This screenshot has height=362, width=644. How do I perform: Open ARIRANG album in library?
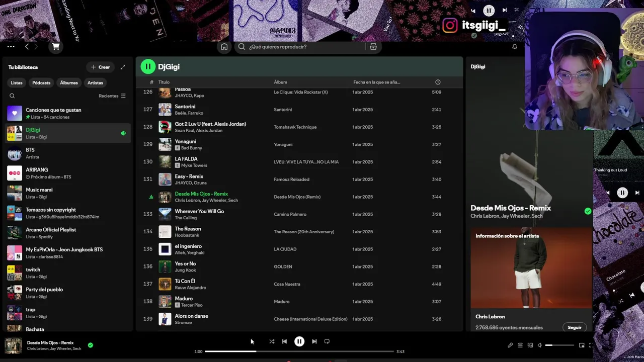click(x=67, y=173)
